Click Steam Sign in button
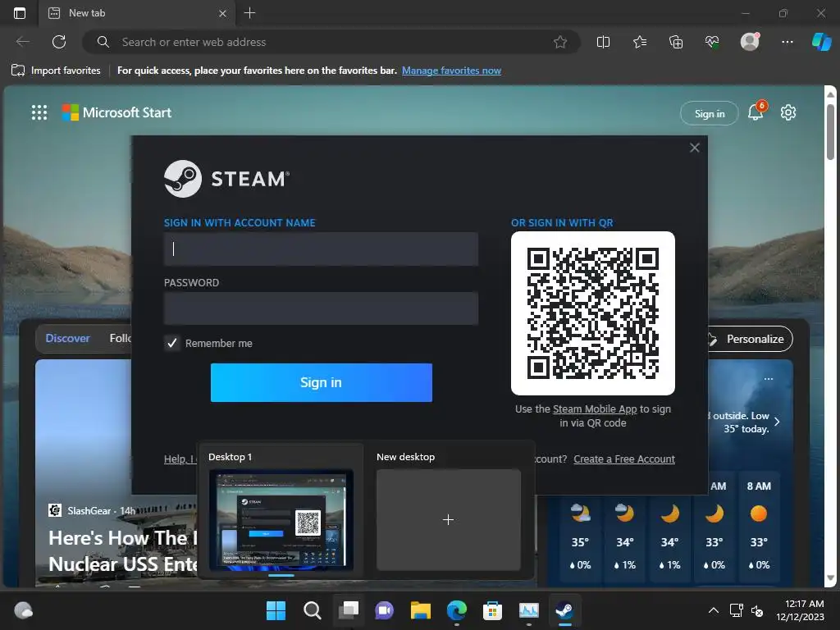This screenshot has height=630, width=840. [322, 382]
